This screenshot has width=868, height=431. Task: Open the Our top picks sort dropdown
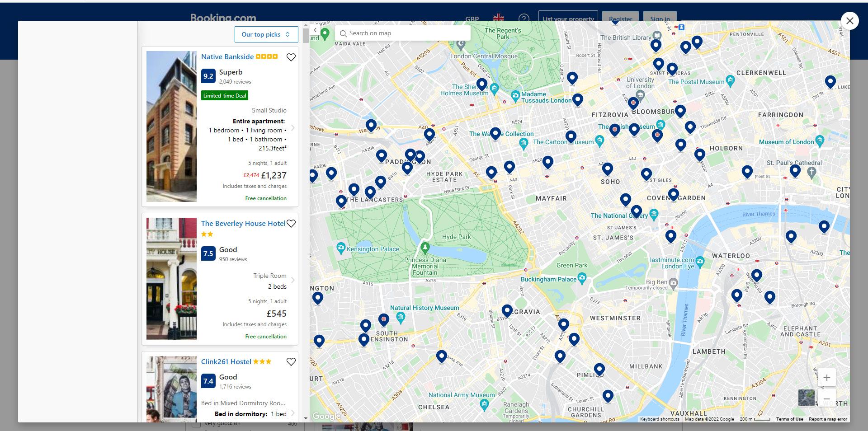[266, 34]
